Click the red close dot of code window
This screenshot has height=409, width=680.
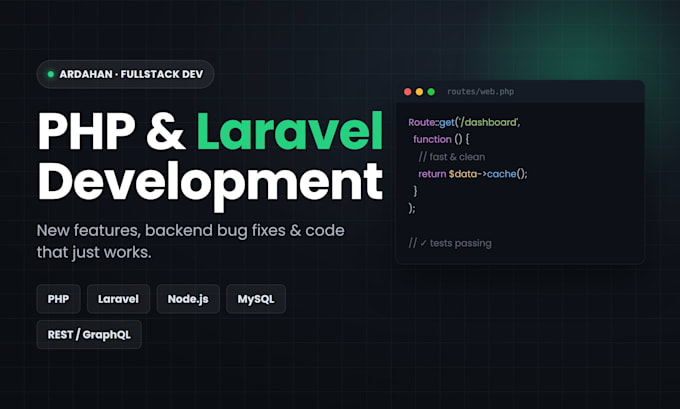[x=407, y=92]
